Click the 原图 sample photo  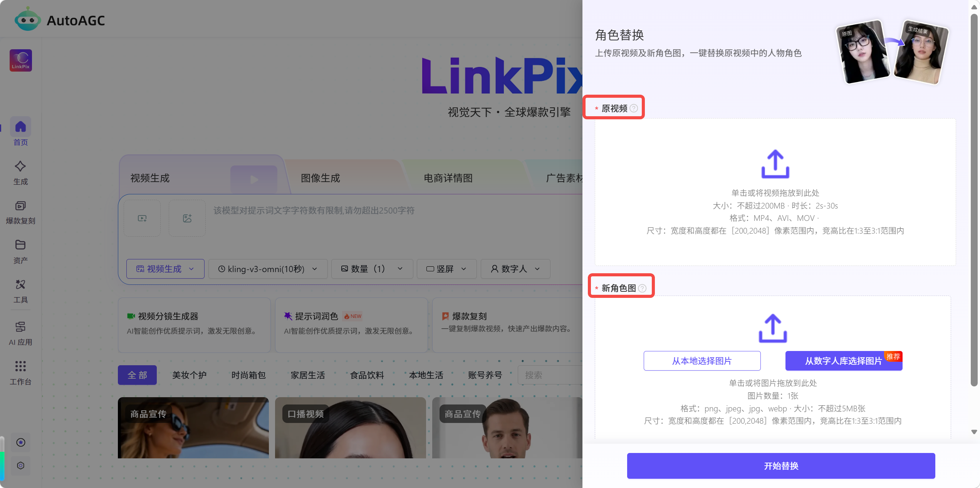(864, 52)
